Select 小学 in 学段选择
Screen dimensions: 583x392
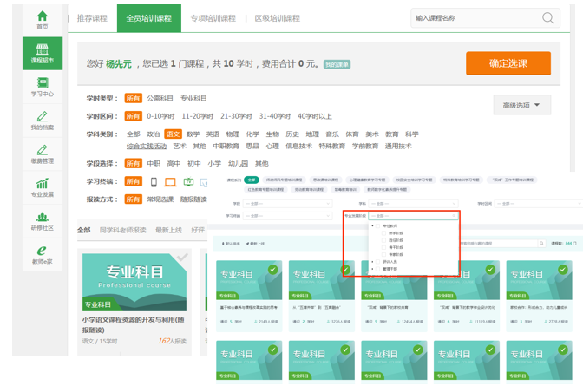(x=214, y=164)
